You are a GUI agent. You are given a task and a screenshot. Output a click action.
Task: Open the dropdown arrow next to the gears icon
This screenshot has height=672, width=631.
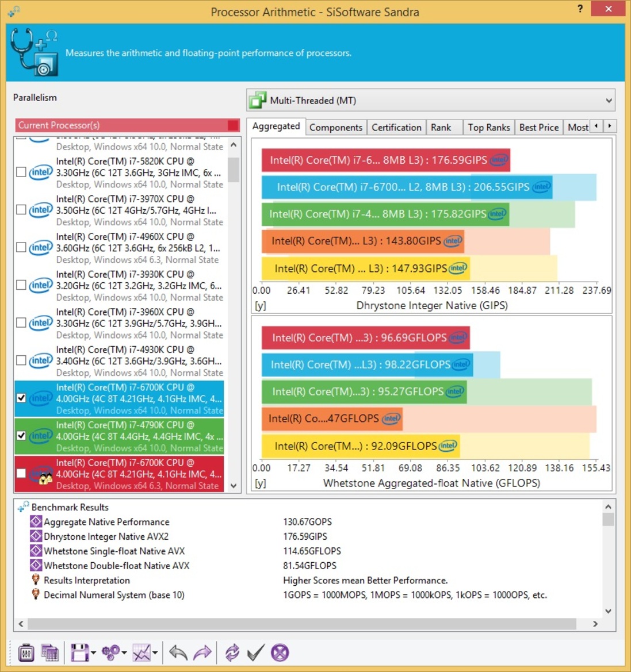[x=124, y=653]
